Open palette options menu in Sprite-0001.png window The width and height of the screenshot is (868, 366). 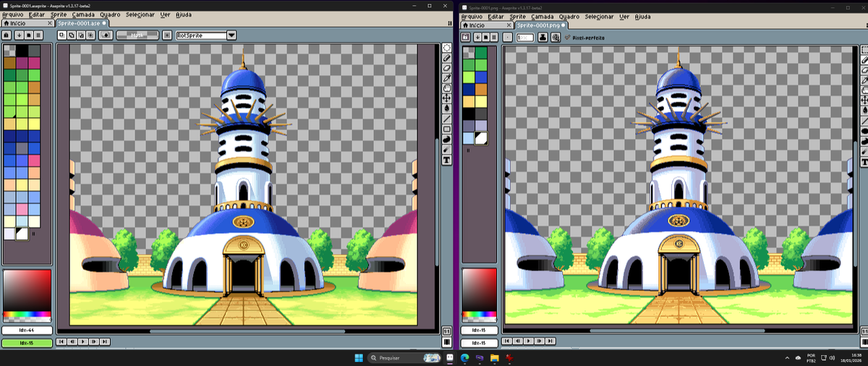[x=494, y=37]
